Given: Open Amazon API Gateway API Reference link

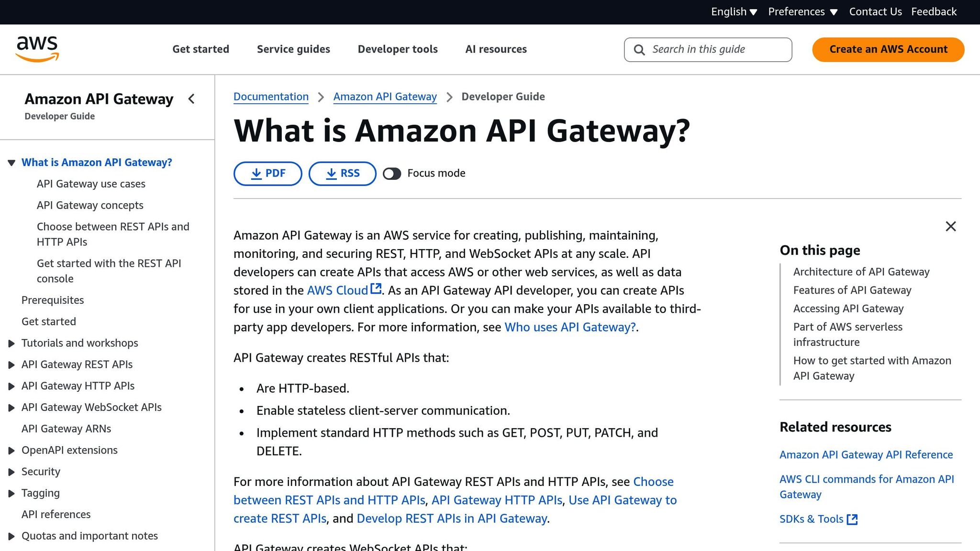Looking at the screenshot, I should (x=866, y=455).
